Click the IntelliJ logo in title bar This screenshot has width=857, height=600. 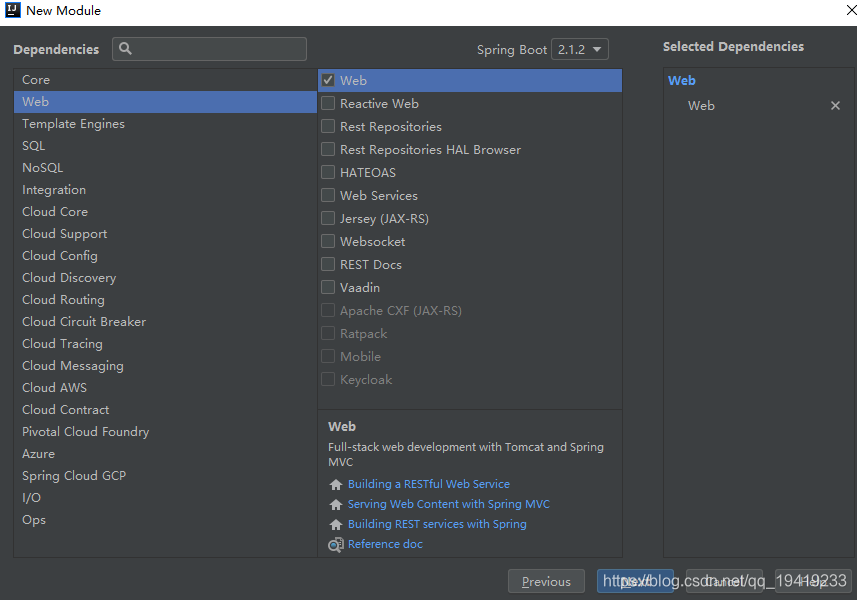pos(13,10)
